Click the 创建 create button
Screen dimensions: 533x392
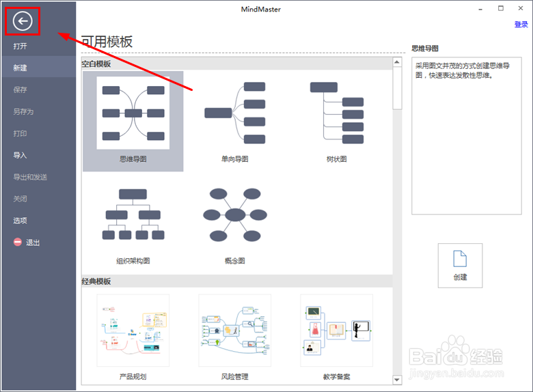point(460,265)
